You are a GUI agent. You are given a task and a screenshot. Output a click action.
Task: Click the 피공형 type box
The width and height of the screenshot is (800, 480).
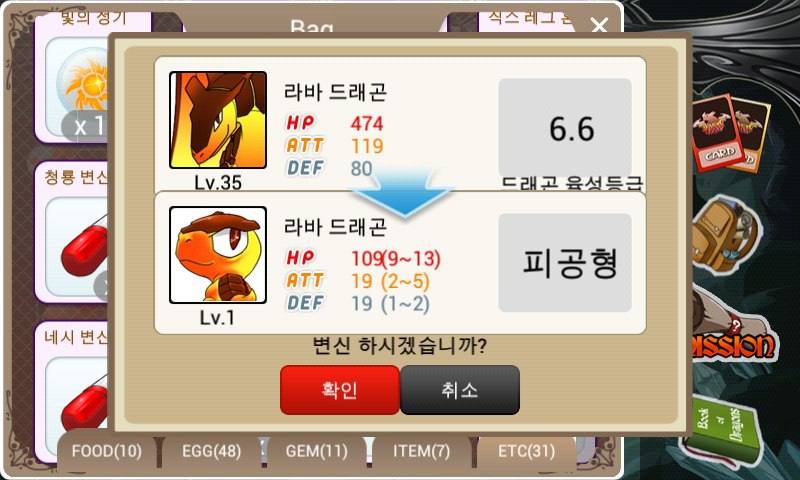(565, 263)
